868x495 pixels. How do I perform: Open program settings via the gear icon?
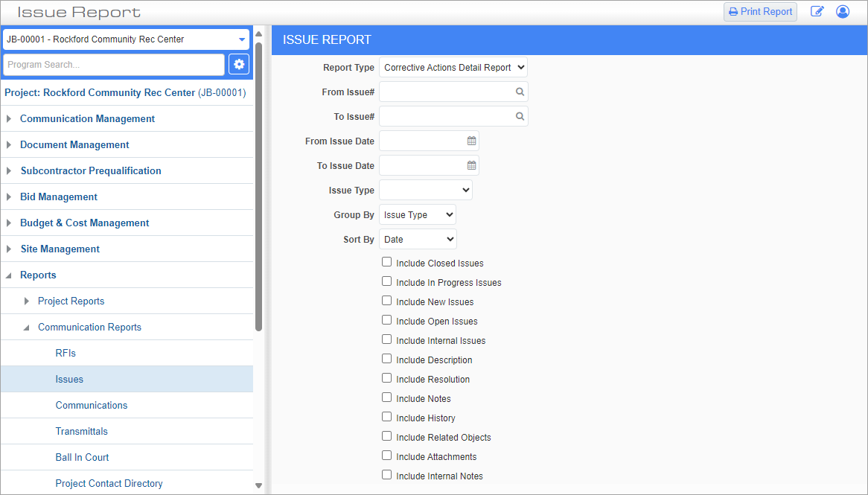click(239, 65)
